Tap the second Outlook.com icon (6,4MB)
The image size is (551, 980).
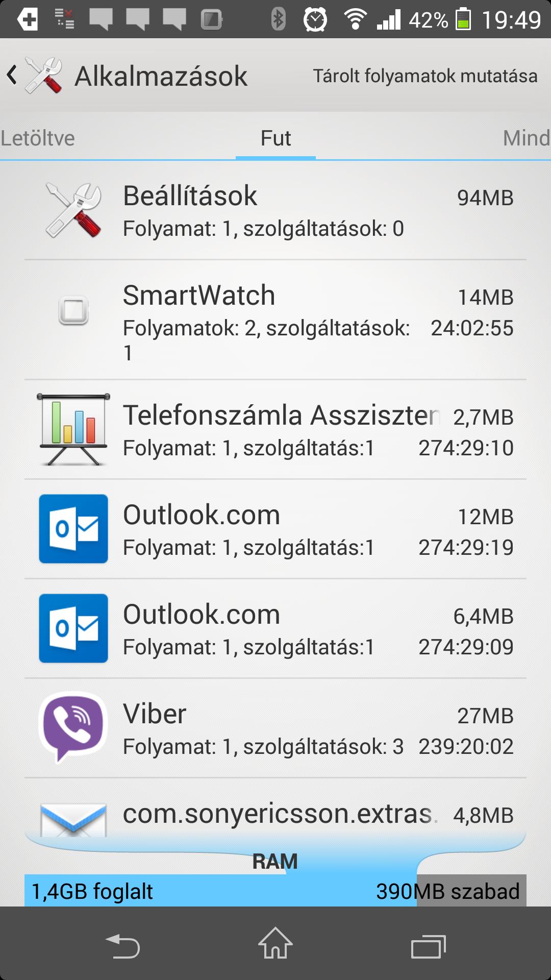tap(73, 628)
